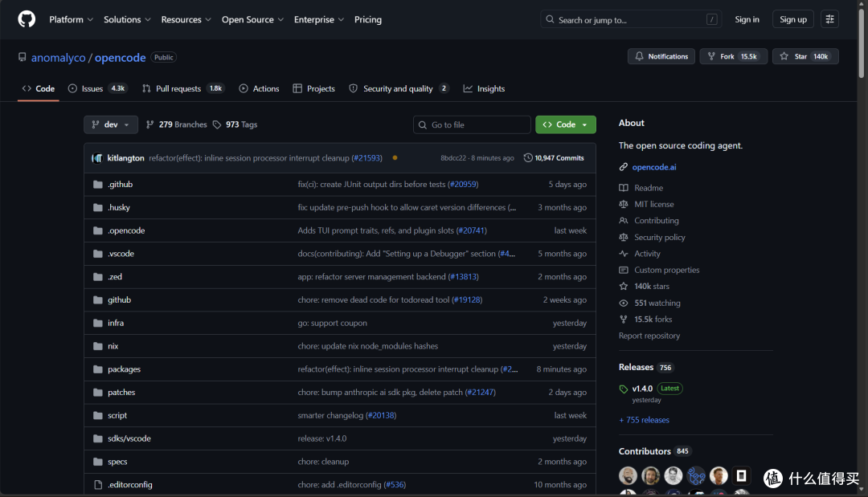Open commit link #21593 in header row
The height and width of the screenshot is (497, 868).
[x=367, y=158]
